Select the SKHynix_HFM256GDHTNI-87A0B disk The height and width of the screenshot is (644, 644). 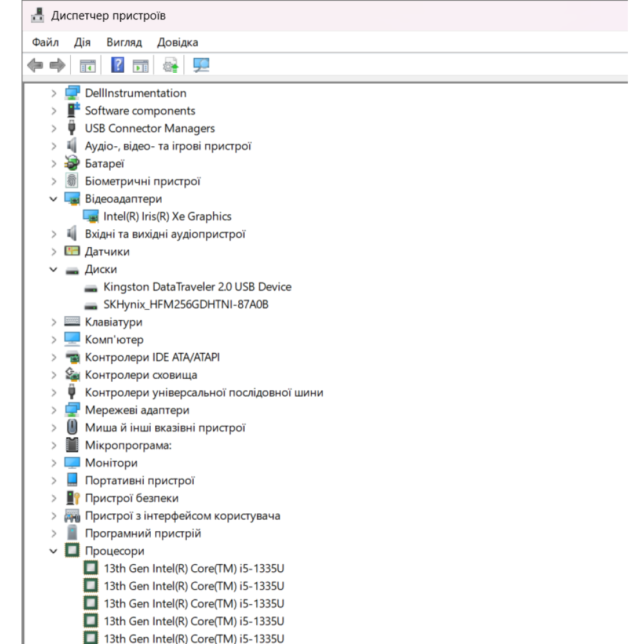coord(185,305)
